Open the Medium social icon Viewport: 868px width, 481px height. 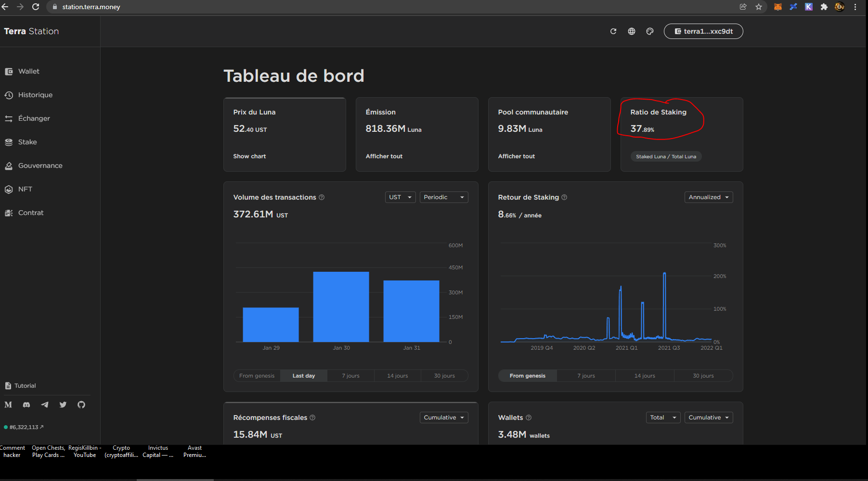coord(8,405)
